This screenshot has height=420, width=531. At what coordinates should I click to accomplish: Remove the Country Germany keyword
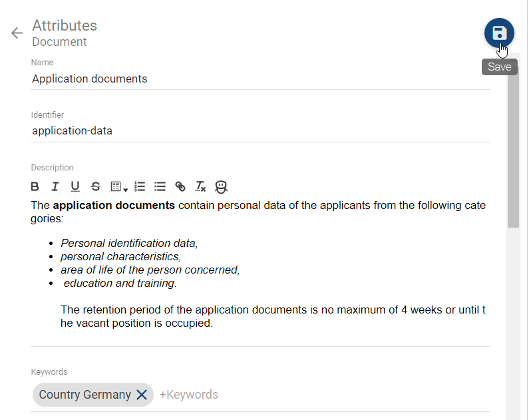[142, 395]
